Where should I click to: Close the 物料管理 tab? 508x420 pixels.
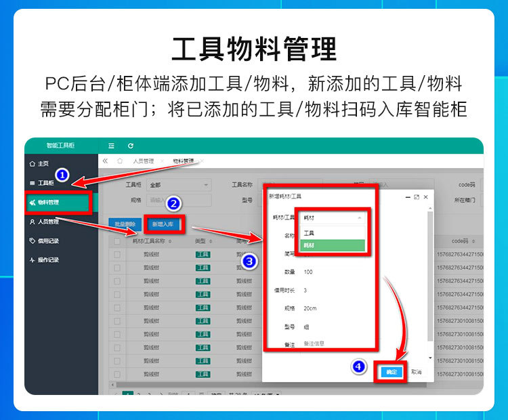point(202,161)
